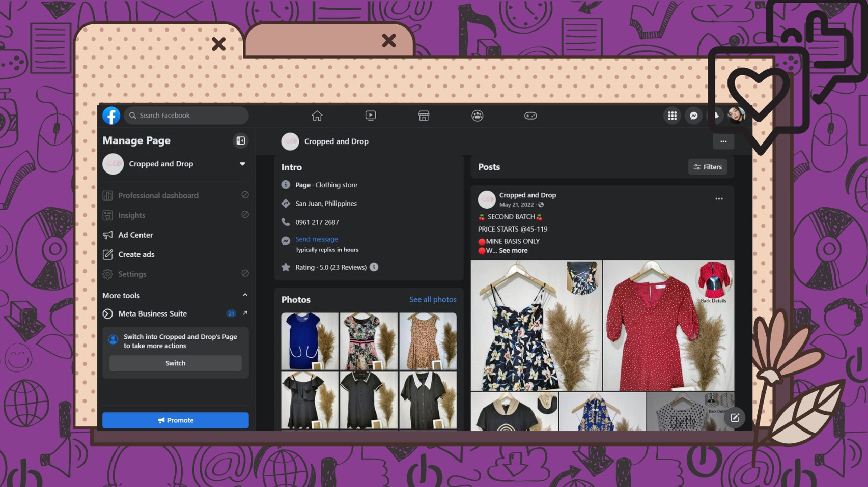868x487 pixels.
Task: Close the second brown browser tab
Action: click(x=389, y=40)
